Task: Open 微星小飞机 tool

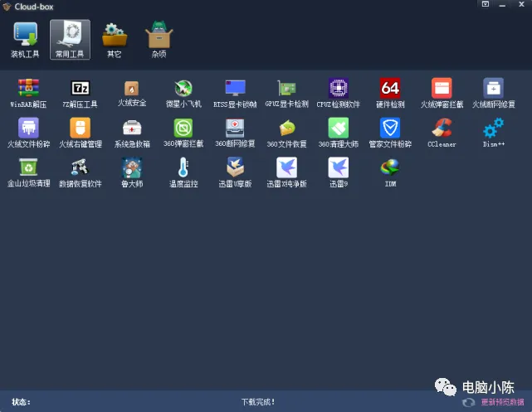Action: (x=183, y=93)
